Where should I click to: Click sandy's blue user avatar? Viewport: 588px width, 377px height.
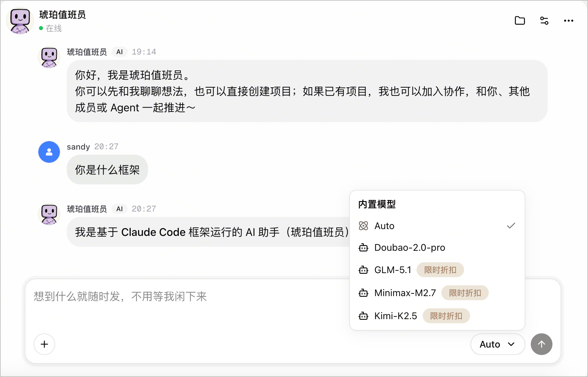(49, 152)
